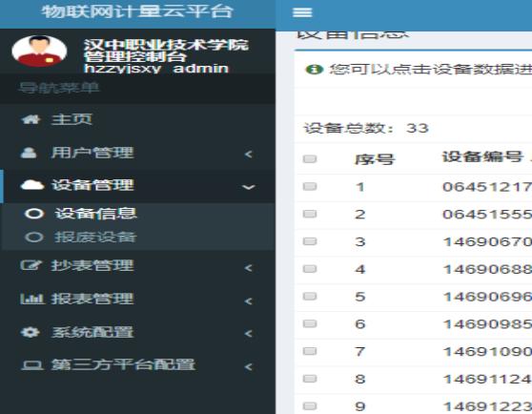The image size is (532, 414).
Task: Check the checkbox for row 6
Action: pos(310,323)
